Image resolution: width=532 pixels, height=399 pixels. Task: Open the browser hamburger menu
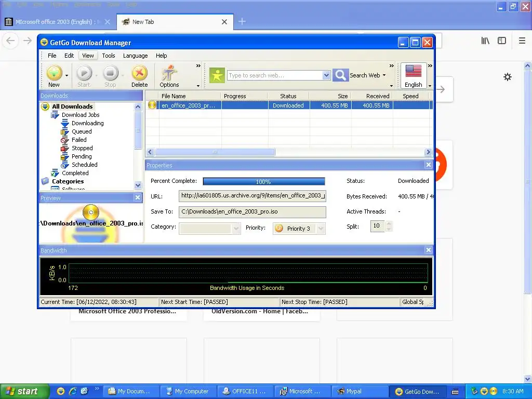522,41
